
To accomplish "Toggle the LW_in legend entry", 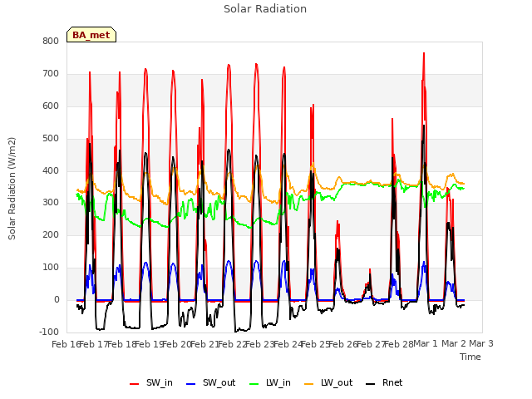I will tap(270, 382).
